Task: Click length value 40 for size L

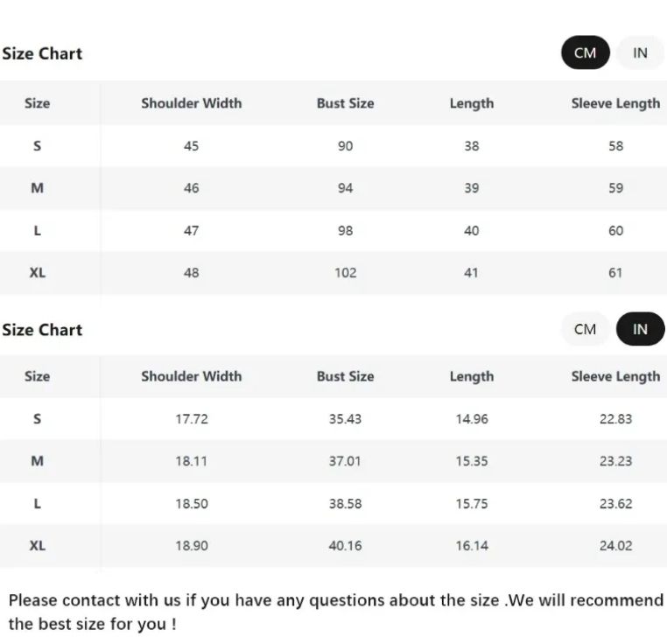Action: 471,230
